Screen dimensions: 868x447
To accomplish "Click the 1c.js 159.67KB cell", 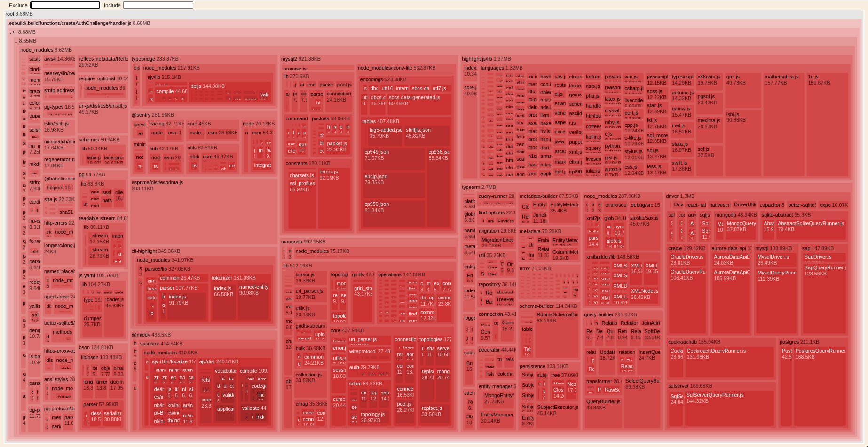I will tap(827, 125).
